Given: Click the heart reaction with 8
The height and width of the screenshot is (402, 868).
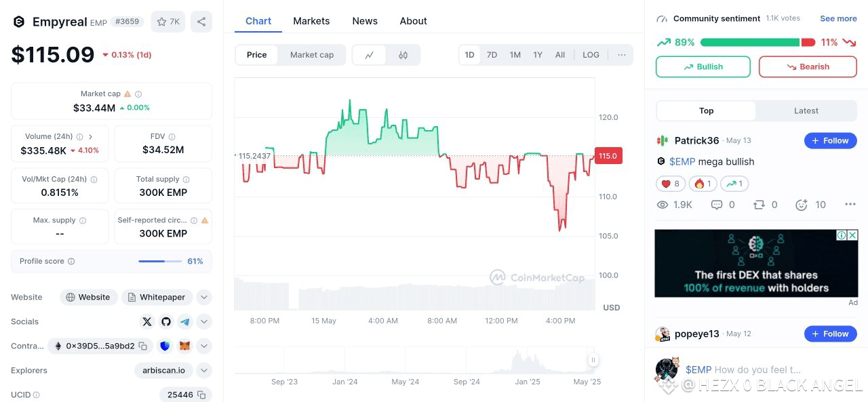Looking at the screenshot, I should coord(671,184).
